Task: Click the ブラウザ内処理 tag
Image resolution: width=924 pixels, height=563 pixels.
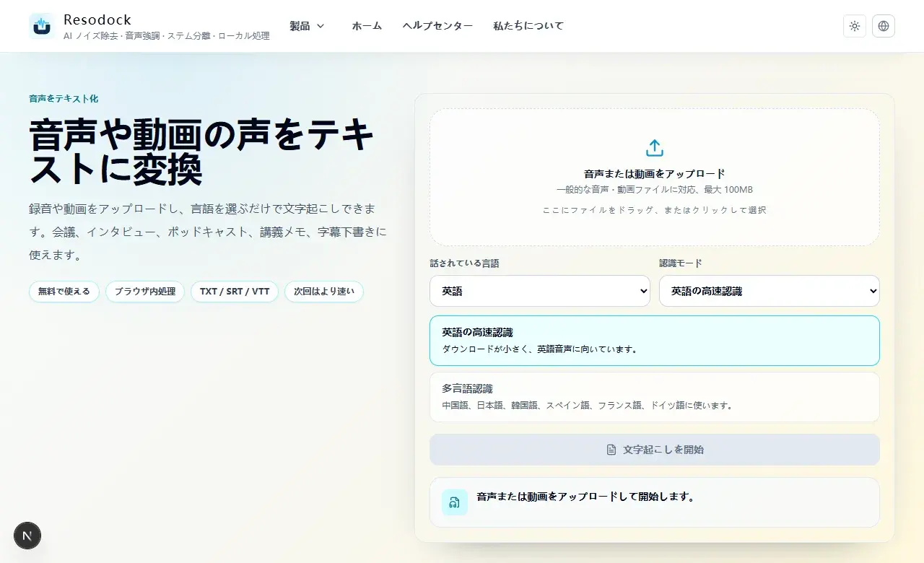Action: point(145,292)
